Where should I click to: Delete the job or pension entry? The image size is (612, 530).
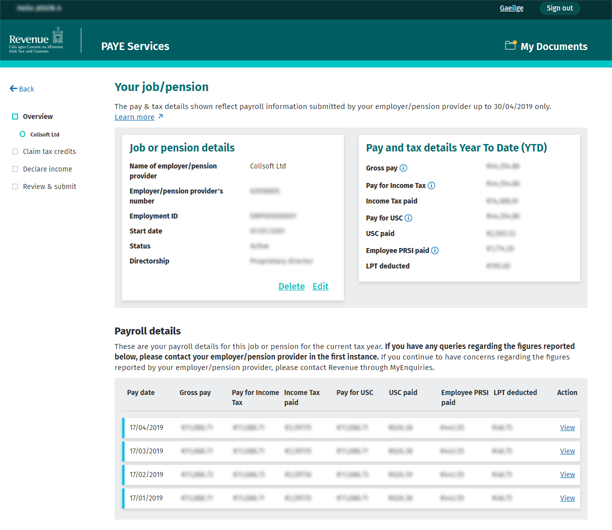[291, 286]
